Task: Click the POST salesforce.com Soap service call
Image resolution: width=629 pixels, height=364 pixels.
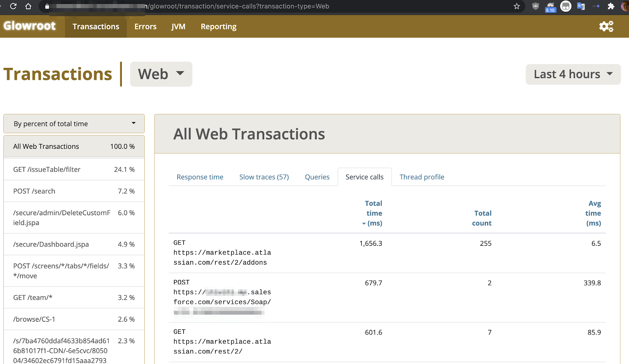Action: click(x=222, y=297)
